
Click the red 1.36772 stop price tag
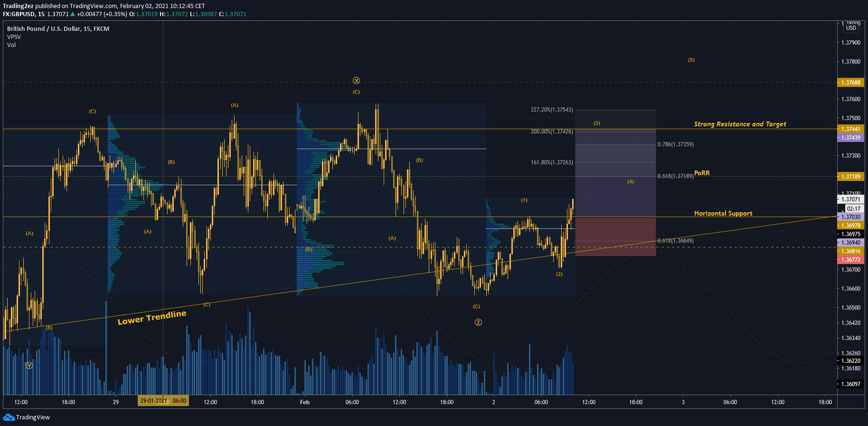click(850, 260)
